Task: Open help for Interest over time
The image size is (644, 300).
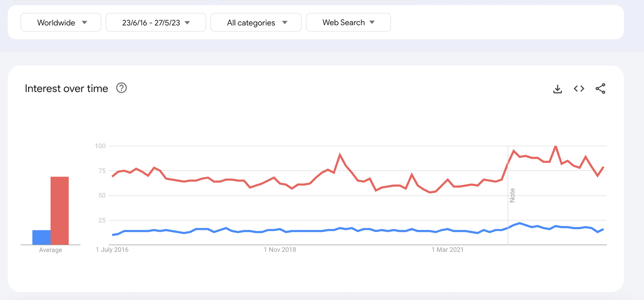Action: point(121,88)
